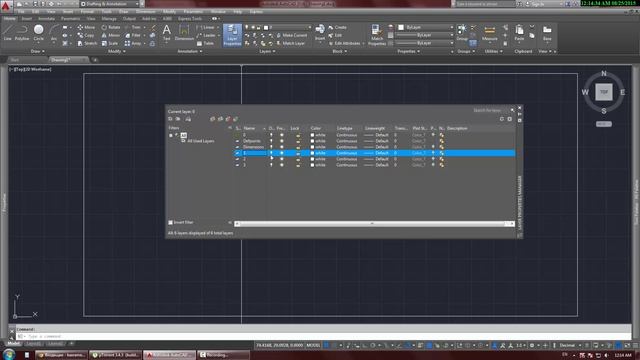This screenshot has height=360, width=640.
Task: Click Linear dimension button
Action: point(205,27)
